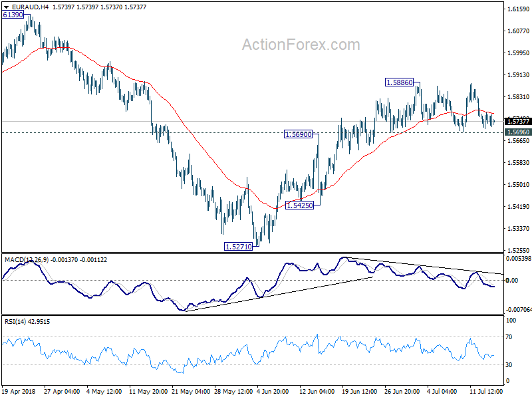Click RSI scale value 70

click(509, 337)
